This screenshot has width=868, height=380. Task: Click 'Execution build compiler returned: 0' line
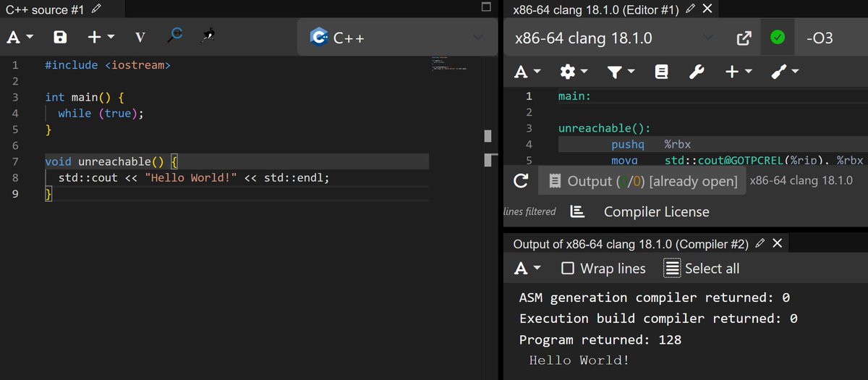pyautogui.click(x=658, y=318)
